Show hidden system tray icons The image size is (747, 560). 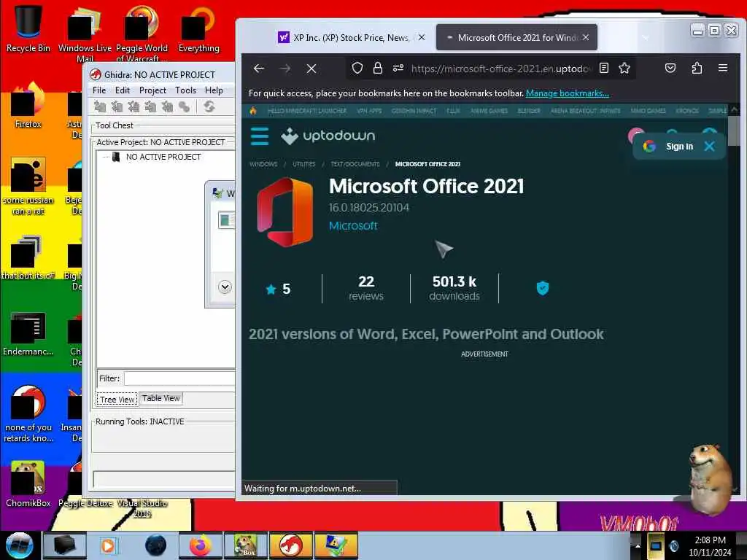tap(638, 545)
